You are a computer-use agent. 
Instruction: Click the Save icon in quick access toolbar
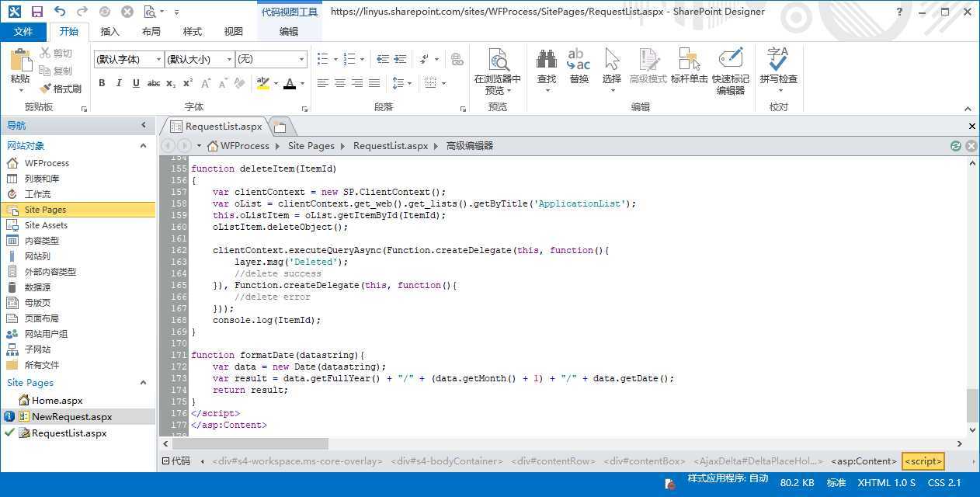(36, 12)
